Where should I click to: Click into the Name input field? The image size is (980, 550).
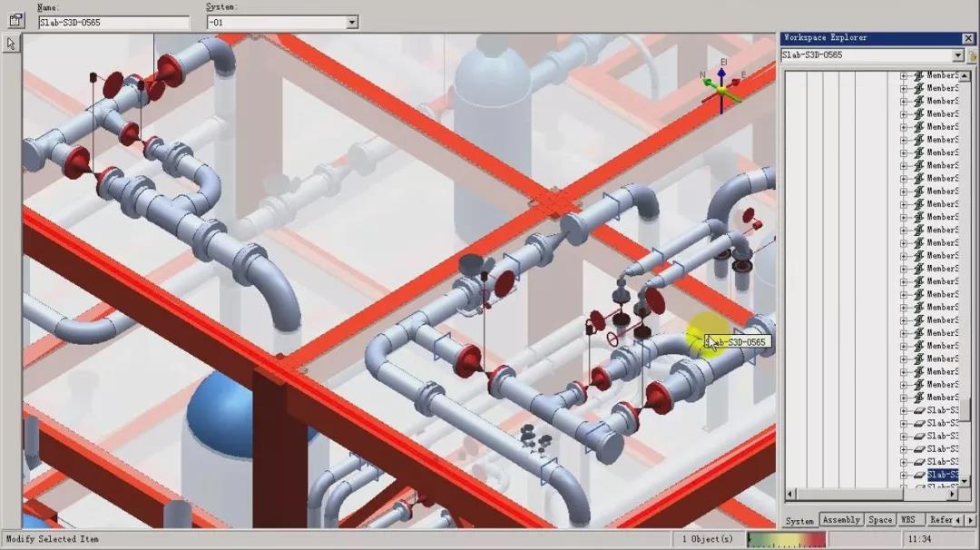point(113,23)
